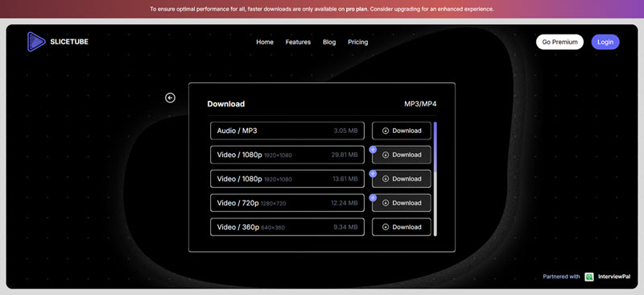Select the Video / 1080p 13.61 MB row

click(x=287, y=179)
